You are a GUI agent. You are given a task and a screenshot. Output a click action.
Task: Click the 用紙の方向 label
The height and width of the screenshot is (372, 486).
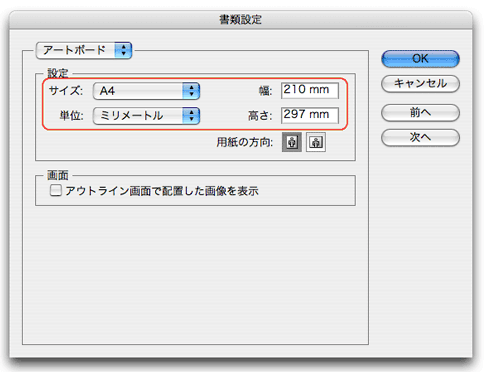tap(245, 142)
